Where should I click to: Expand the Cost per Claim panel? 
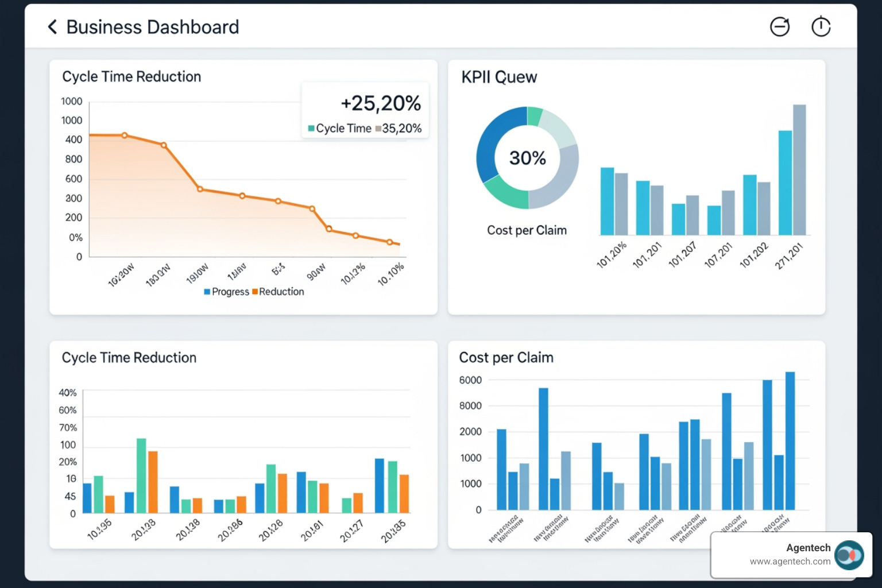(x=506, y=357)
